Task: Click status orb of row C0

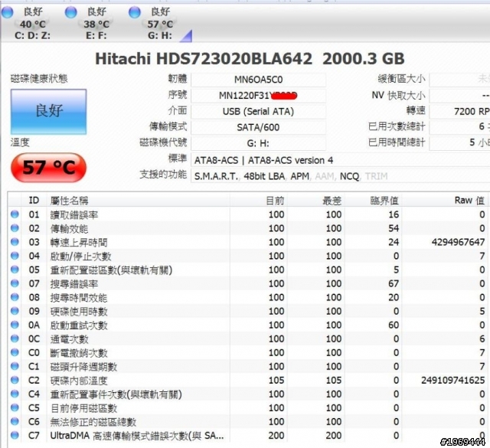Action: tap(15, 352)
